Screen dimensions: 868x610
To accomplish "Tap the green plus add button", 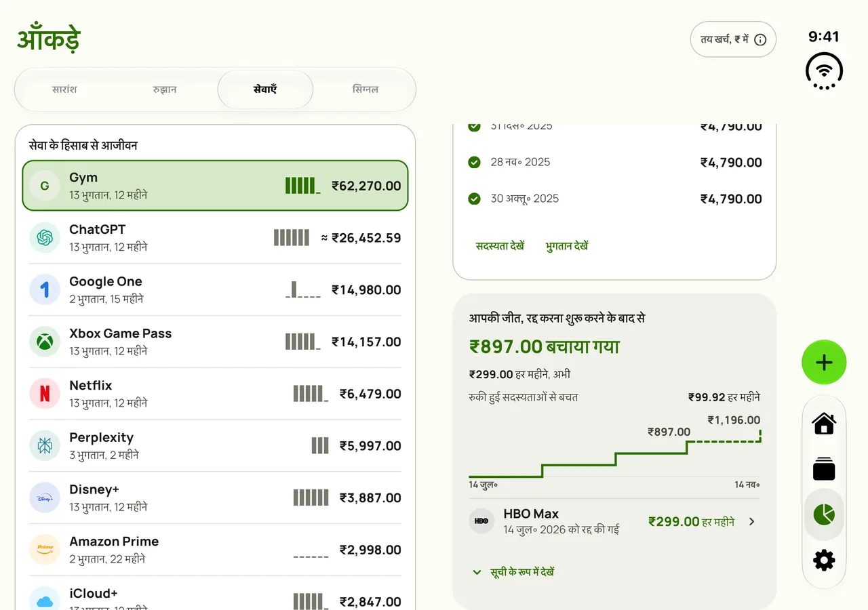I will tap(824, 363).
